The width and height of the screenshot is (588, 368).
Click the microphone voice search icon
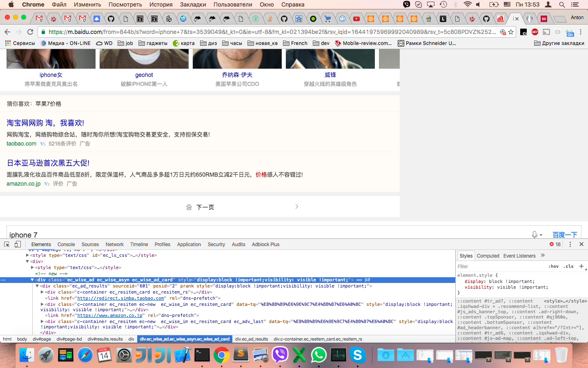[535, 235]
